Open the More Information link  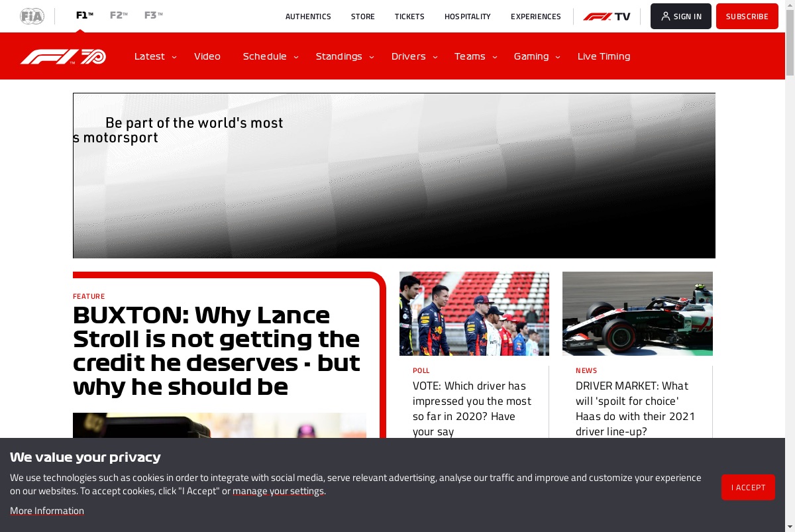[47, 511]
